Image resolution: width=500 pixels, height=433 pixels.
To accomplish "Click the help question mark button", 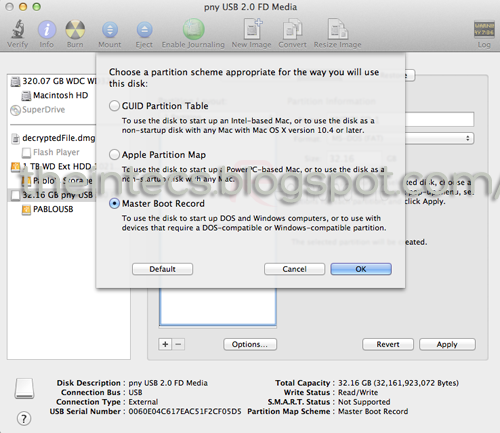I will click(24, 418).
